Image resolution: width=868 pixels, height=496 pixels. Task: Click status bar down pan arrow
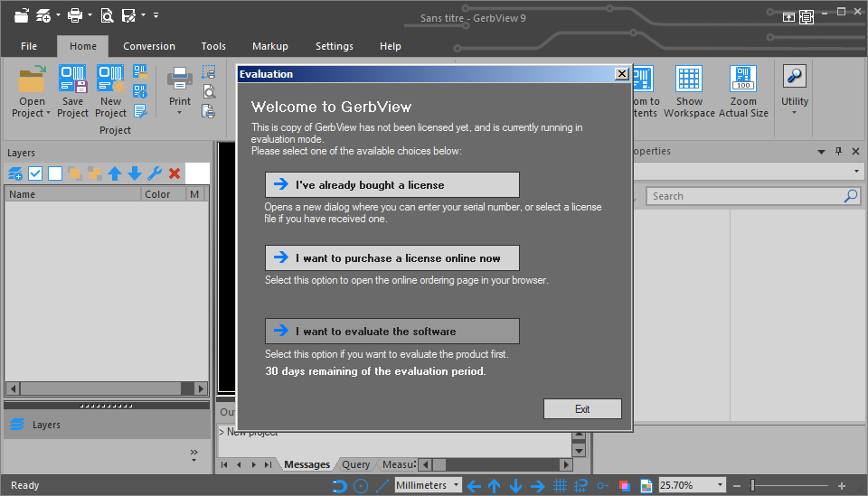(516, 485)
